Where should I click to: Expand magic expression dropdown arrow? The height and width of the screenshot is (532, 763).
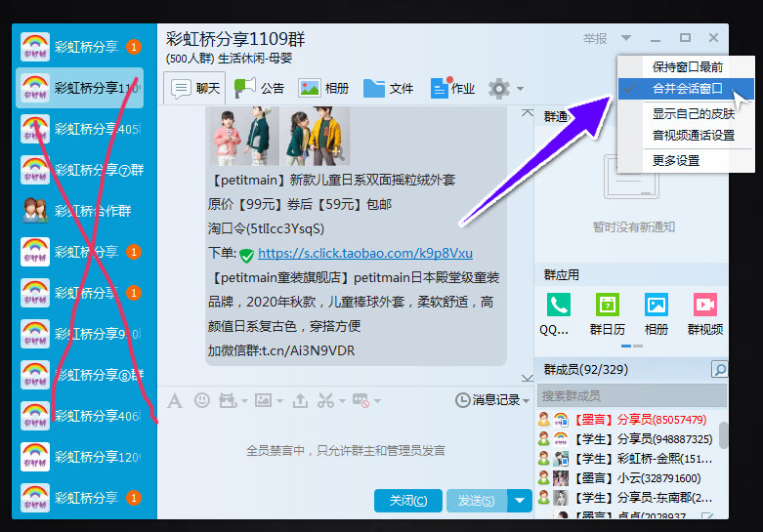(244, 401)
